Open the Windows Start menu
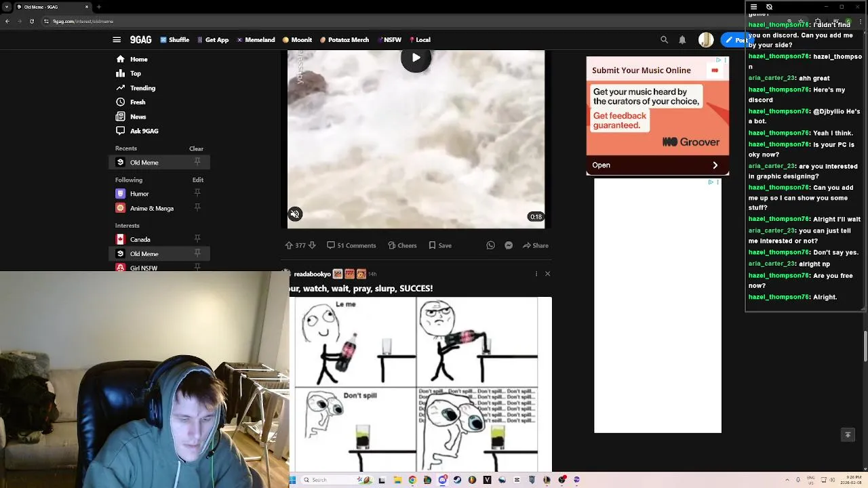The width and height of the screenshot is (868, 488). (293, 480)
